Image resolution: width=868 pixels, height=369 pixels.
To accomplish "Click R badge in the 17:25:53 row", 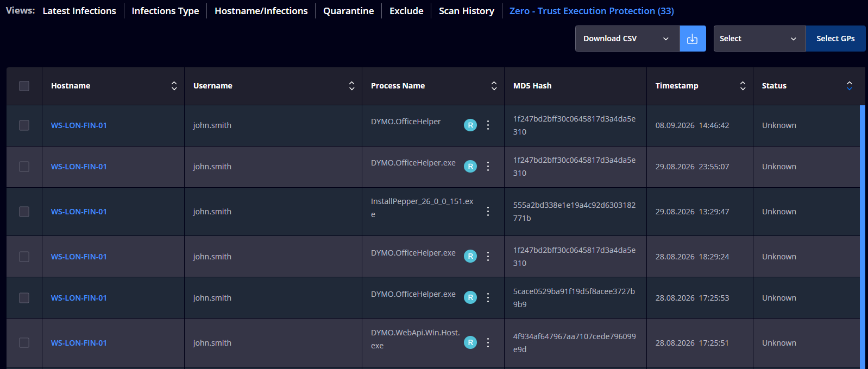I will [470, 297].
